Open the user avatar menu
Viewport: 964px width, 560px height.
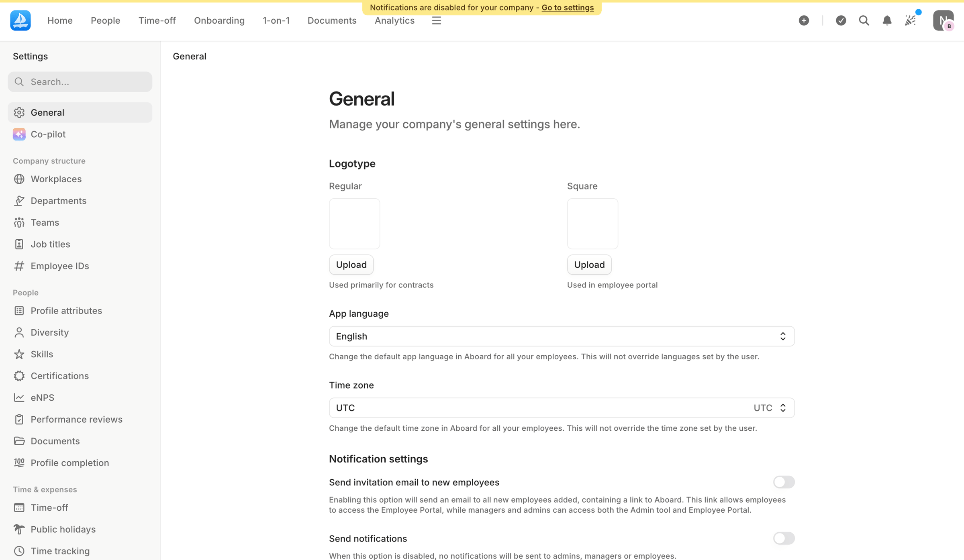pyautogui.click(x=943, y=20)
